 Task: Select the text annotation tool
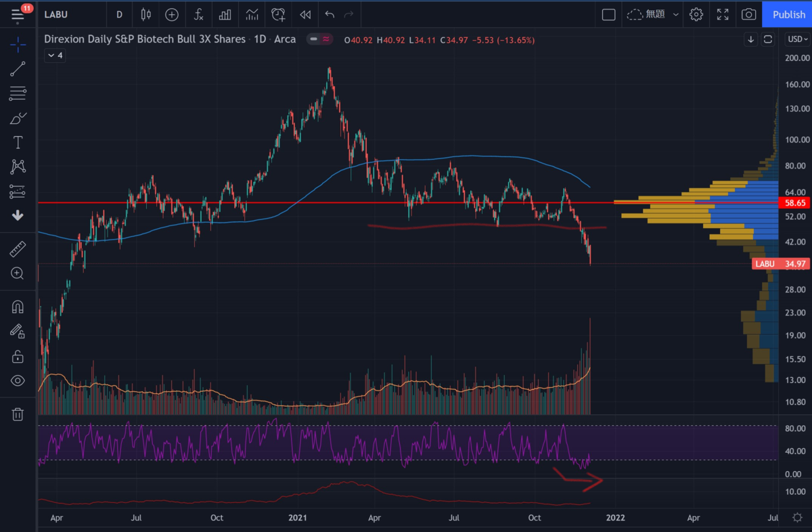[18, 142]
